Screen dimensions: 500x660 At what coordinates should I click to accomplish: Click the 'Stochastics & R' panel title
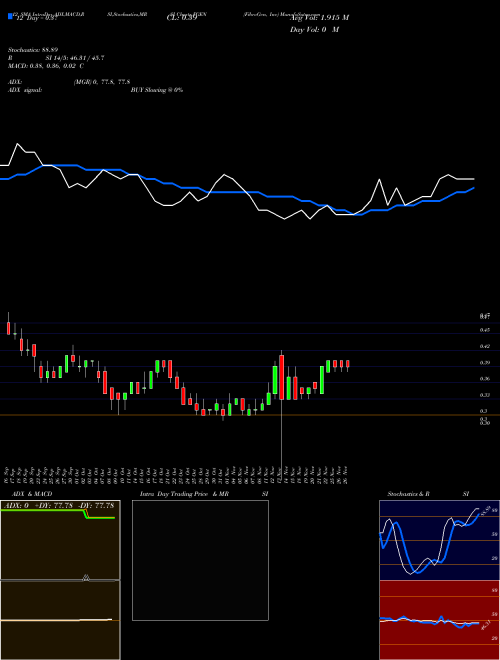click(408, 494)
